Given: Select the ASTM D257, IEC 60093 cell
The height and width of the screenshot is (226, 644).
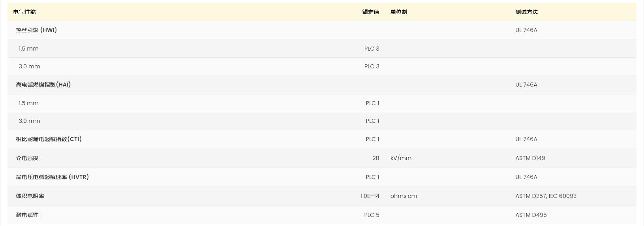Looking at the screenshot, I should click(546, 196).
